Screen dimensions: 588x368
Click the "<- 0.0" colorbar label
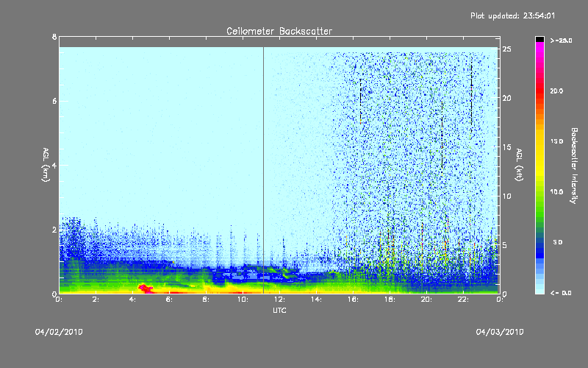pyautogui.click(x=561, y=293)
